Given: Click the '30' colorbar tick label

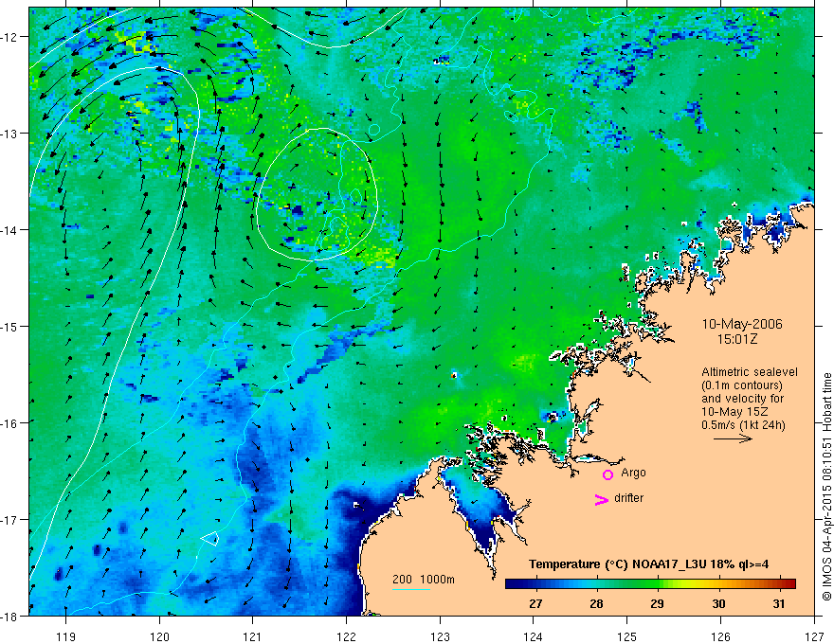Looking at the screenshot, I should [718, 603].
